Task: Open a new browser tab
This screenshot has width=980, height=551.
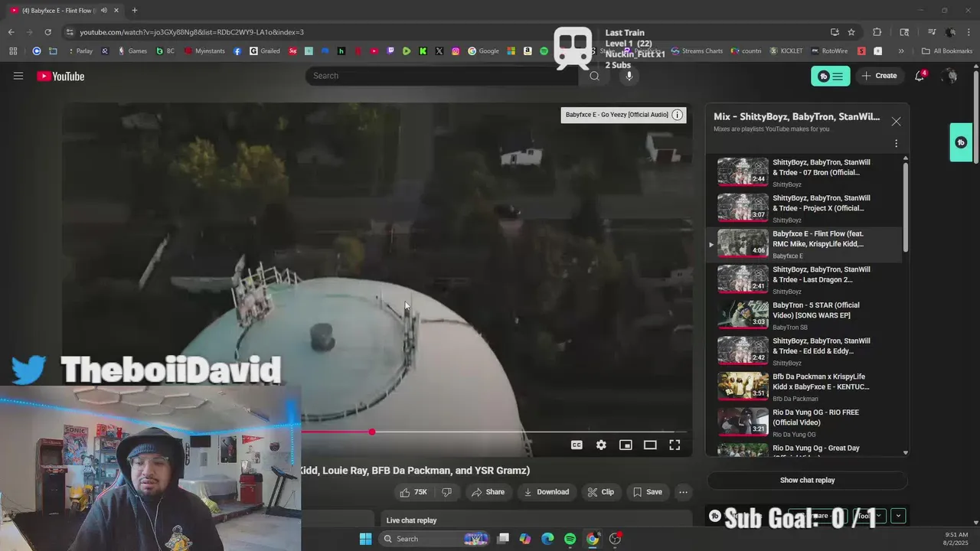Action: 134,11
